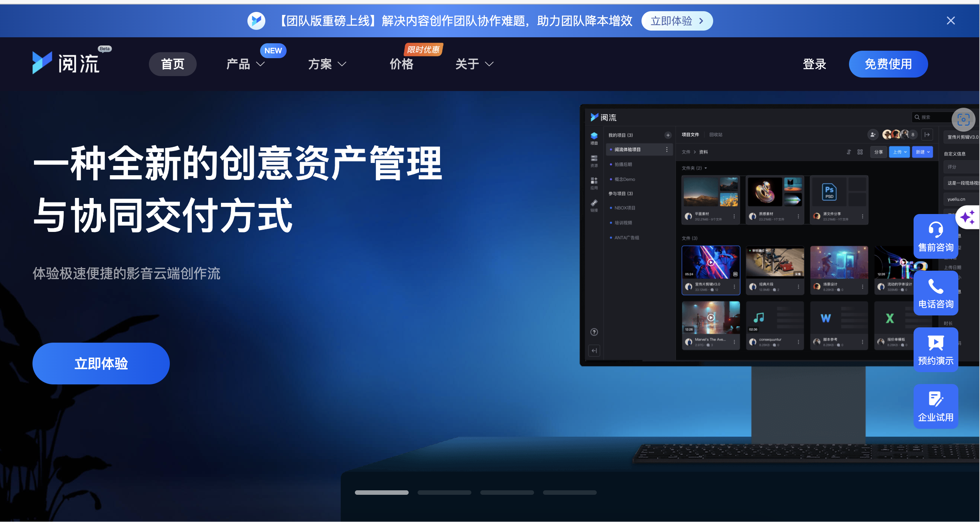Select 链接 icon in mockup sidebar
The height and width of the screenshot is (522, 980).
coord(594,206)
